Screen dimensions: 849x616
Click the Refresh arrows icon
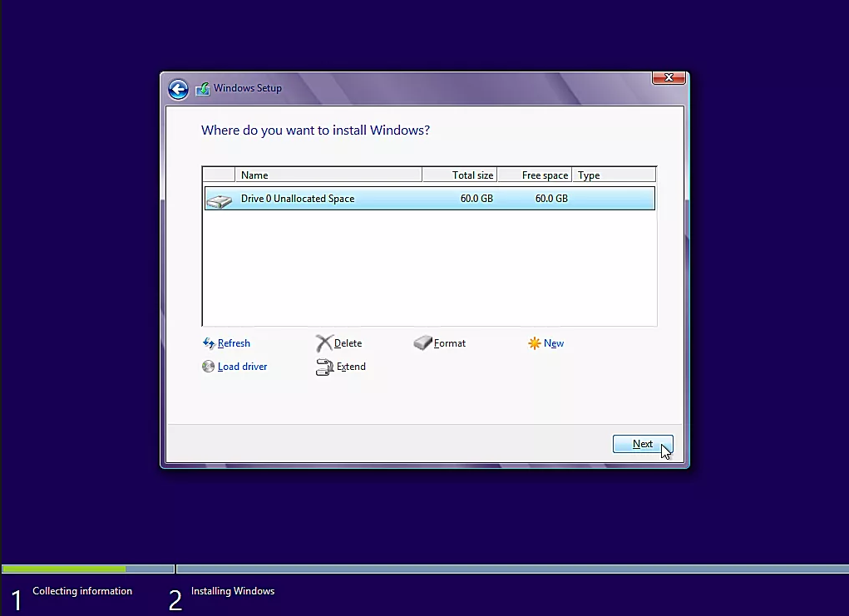[209, 343]
